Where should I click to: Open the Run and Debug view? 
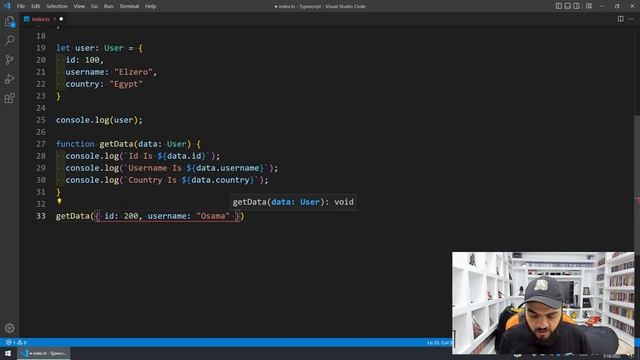(x=9, y=79)
